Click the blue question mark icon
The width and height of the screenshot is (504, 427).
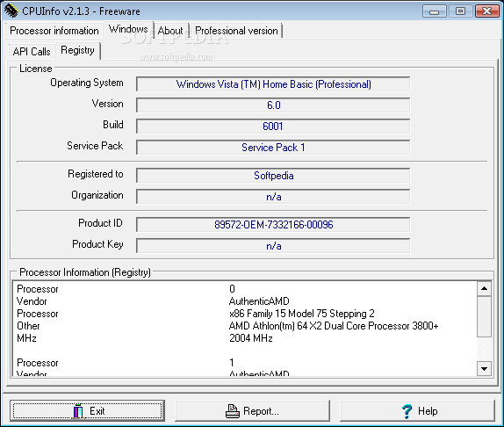[407, 411]
